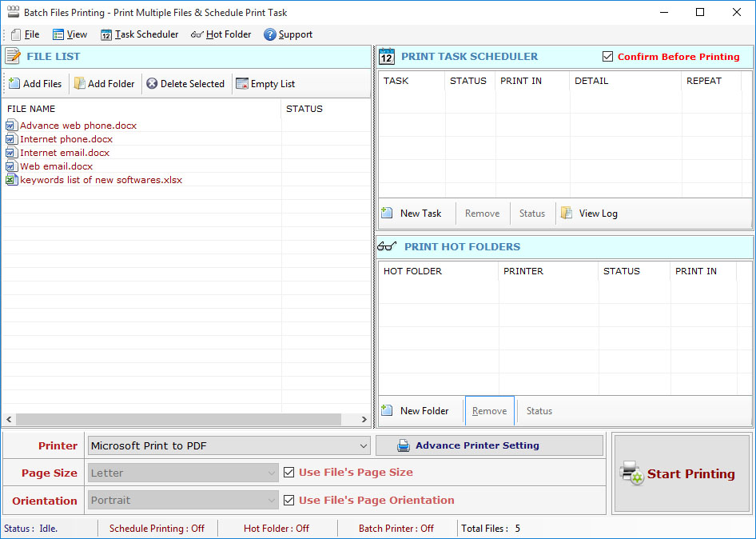Open the Orientation dropdown
The height and width of the screenshot is (539, 756).
point(271,501)
